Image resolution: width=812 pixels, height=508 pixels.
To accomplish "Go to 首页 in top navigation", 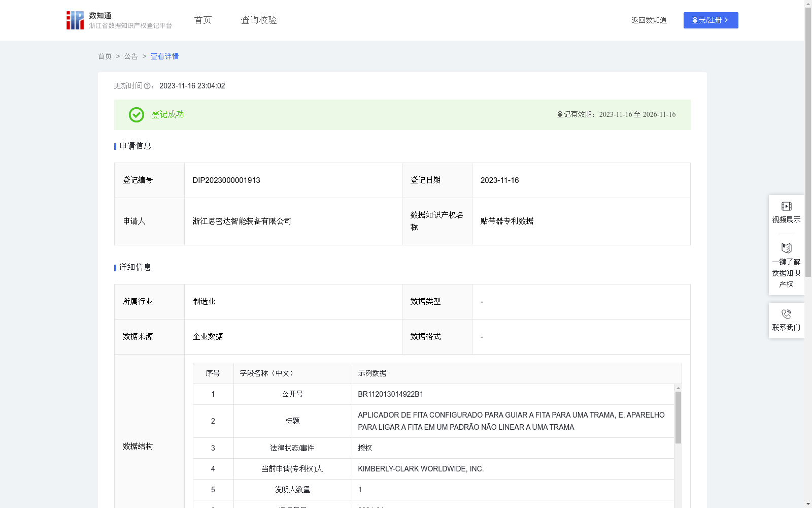I will click(203, 20).
